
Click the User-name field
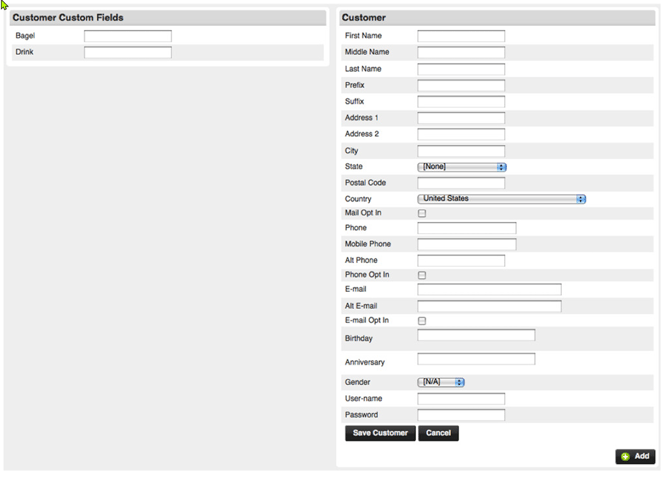point(460,399)
